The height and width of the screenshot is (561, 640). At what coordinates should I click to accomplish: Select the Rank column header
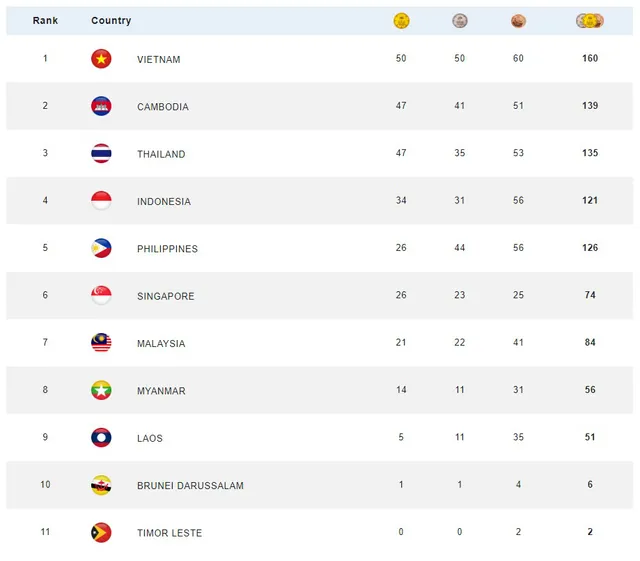(45, 21)
